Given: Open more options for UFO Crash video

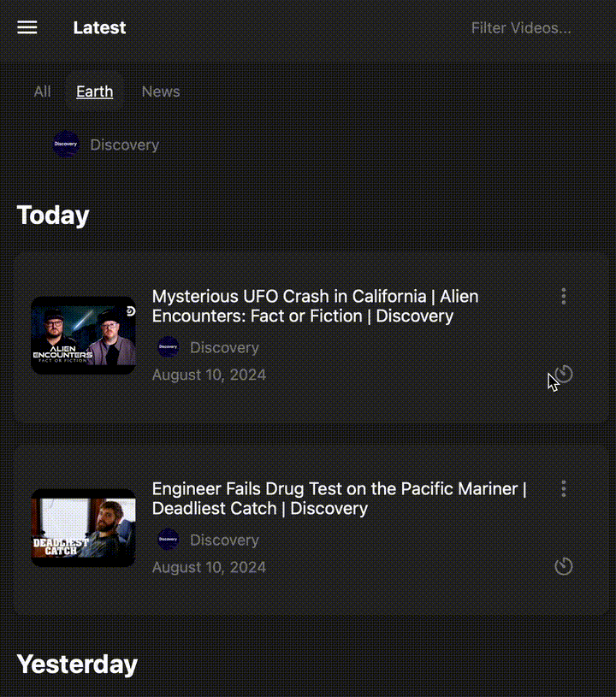Looking at the screenshot, I should [564, 296].
